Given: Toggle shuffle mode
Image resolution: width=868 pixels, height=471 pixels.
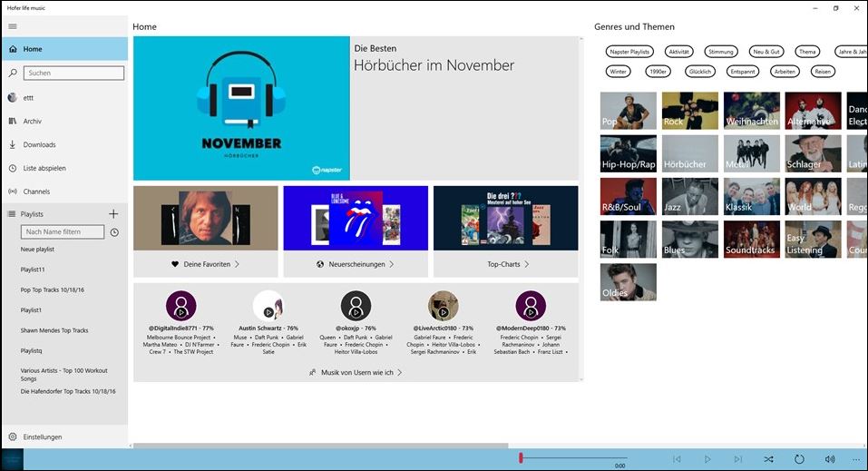Looking at the screenshot, I should (768, 459).
